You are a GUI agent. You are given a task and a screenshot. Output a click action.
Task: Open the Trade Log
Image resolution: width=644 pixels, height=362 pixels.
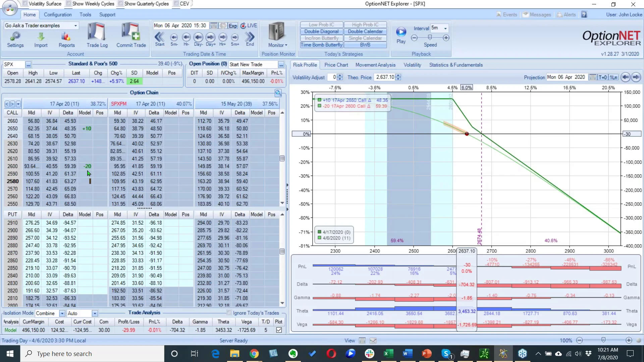[x=97, y=35]
